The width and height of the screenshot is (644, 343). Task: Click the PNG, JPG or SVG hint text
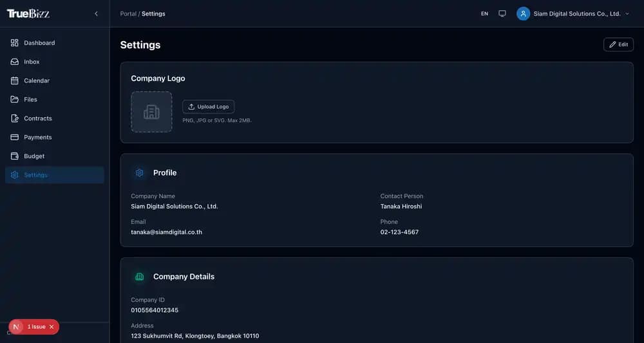pos(217,120)
